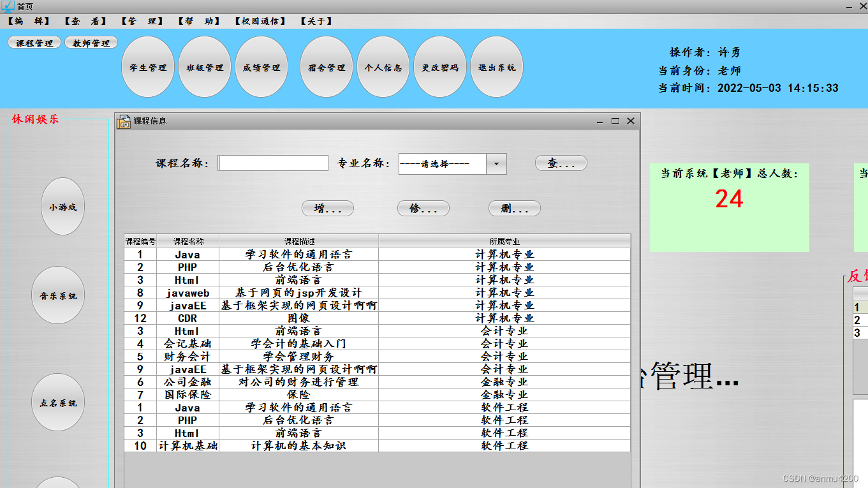Click the 教师管理 pill button
Image resolution: width=868 pixels, height=488 pixels.
coord(91,43)
